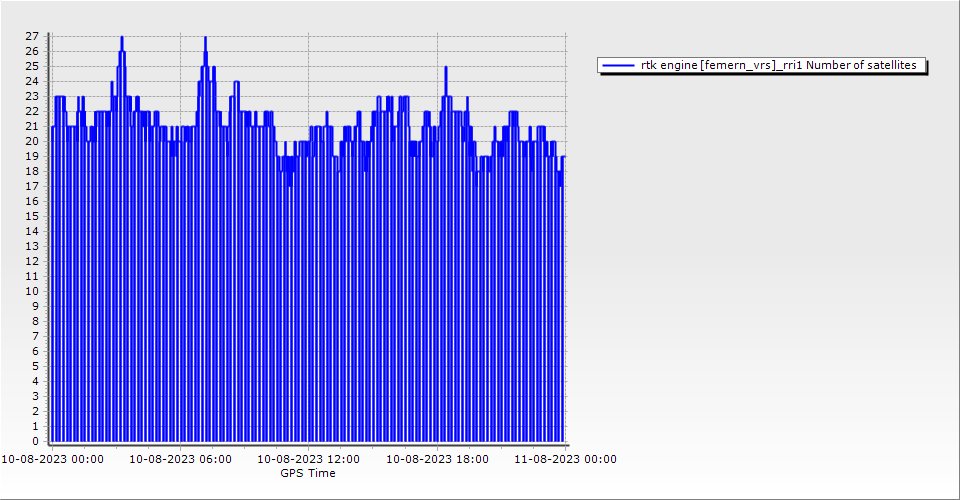The image size is (960, 500).
Task: Select the "GPS Time" x-axis title
Action: click(x=308, y=473)
